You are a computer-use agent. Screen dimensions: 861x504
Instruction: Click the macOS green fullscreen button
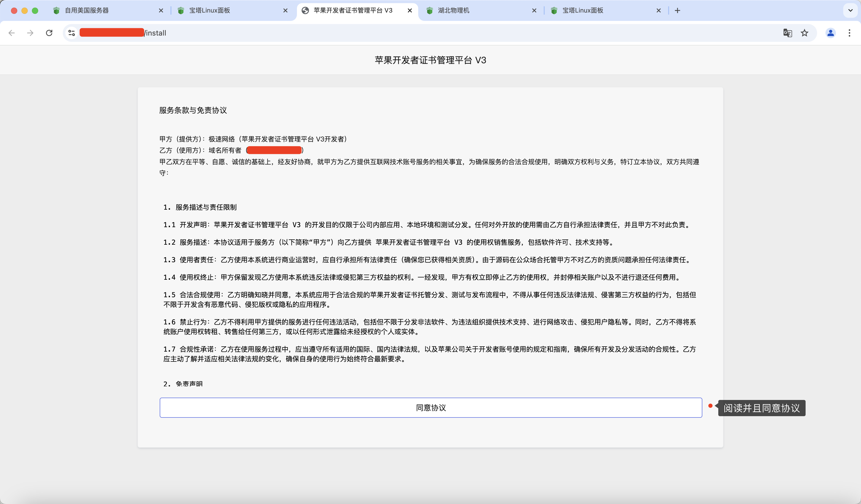[x=35, y=11]
